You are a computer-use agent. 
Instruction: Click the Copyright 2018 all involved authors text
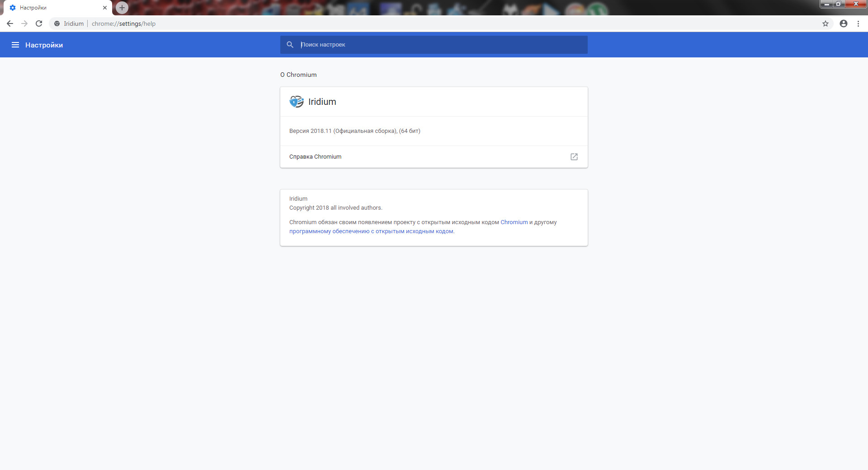335,208
